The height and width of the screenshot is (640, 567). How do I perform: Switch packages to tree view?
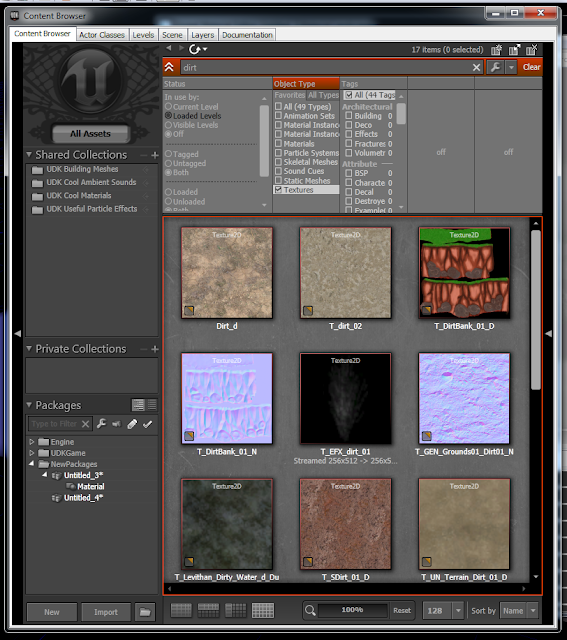[x=138, y=405]
